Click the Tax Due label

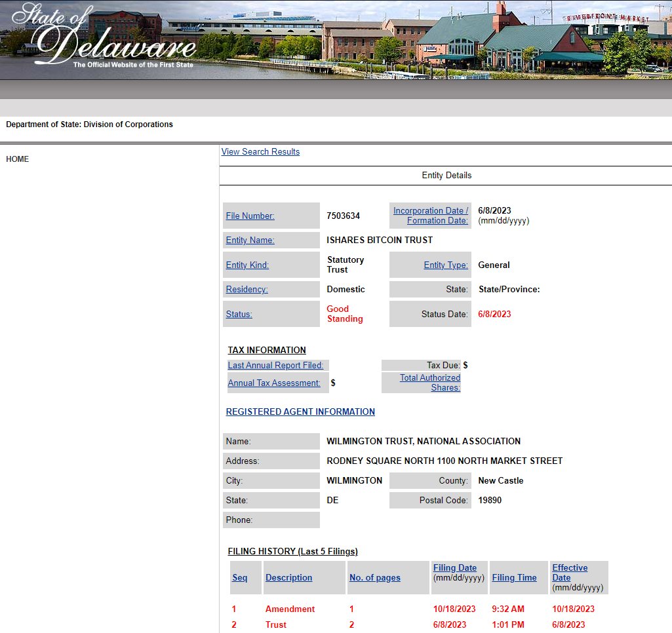(x=443, y=366)
